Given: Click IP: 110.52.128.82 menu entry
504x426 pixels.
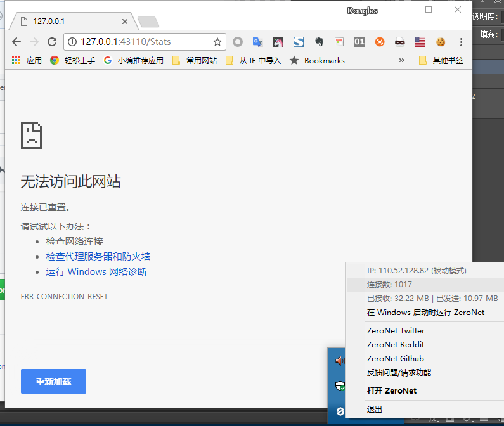Looking at the screenshot, I should (x=425, y=271).
